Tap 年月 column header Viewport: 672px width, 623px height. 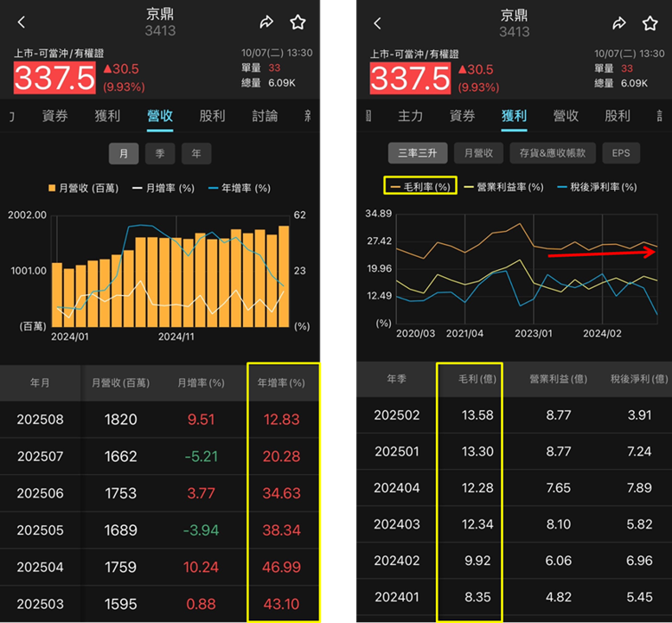tap(40, 383)
